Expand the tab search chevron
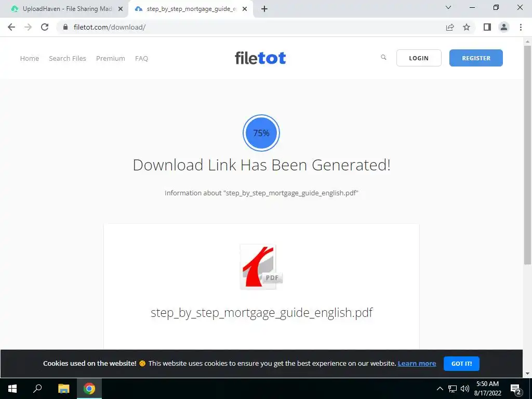This screenshot has width=532, height=399. (448, 7)
